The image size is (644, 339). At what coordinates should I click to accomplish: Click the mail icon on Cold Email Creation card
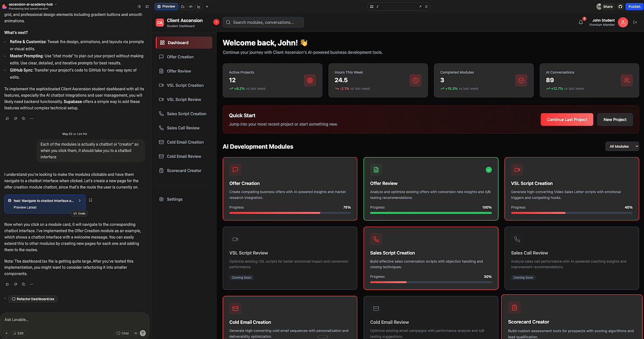point(235,308)
